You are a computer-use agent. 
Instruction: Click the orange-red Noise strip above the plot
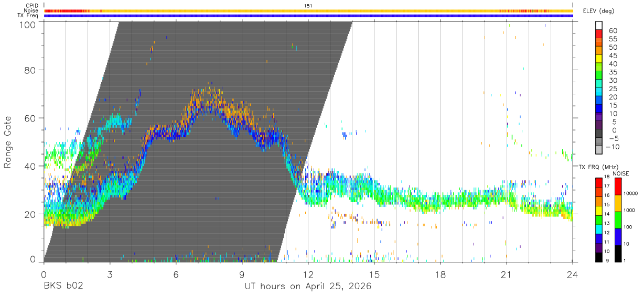point(308,10)
